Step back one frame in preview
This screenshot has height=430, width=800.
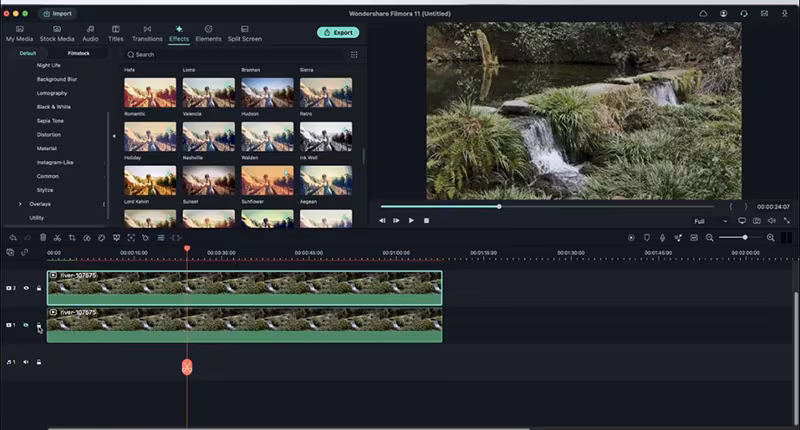click(x=382, y=221)
